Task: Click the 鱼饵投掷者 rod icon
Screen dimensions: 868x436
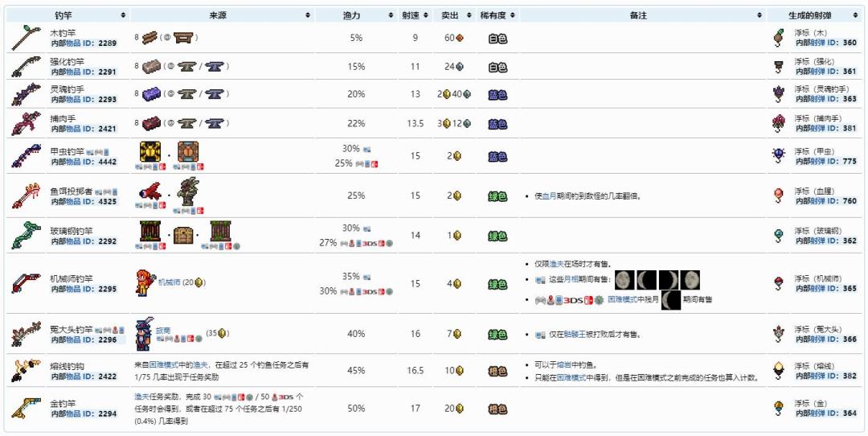Action: 26,195
